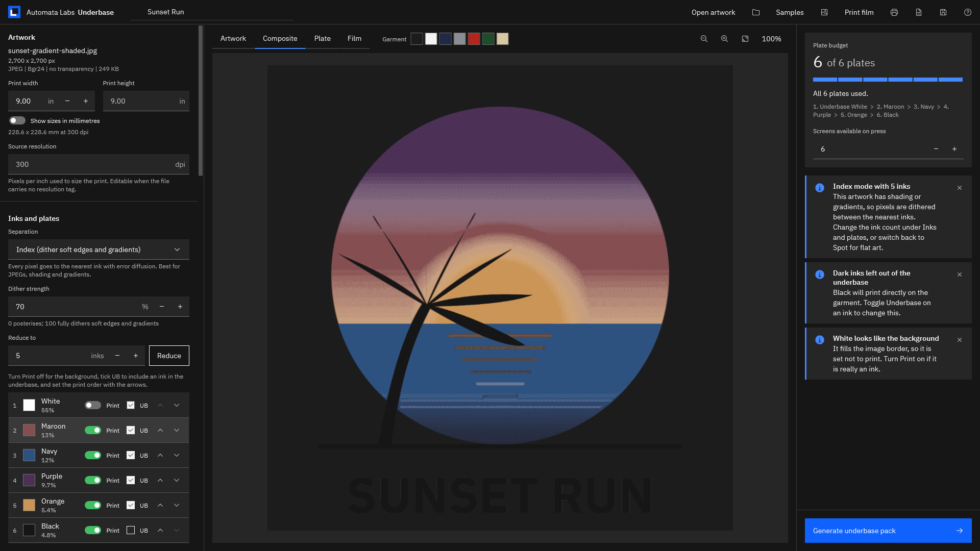The width and height of the screenshot is (980, 551).
Task: Click the Source resolution dpi field
Action: point(99,164)
